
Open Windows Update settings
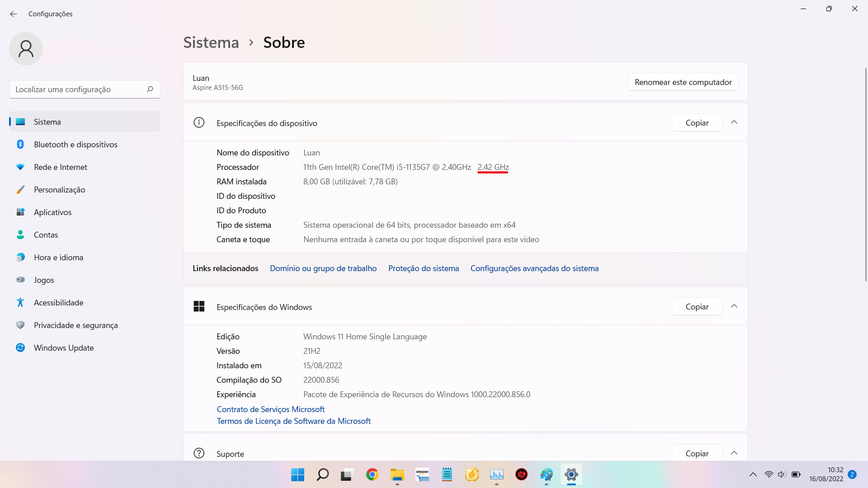pyautogui.click(x=85, y=347)
